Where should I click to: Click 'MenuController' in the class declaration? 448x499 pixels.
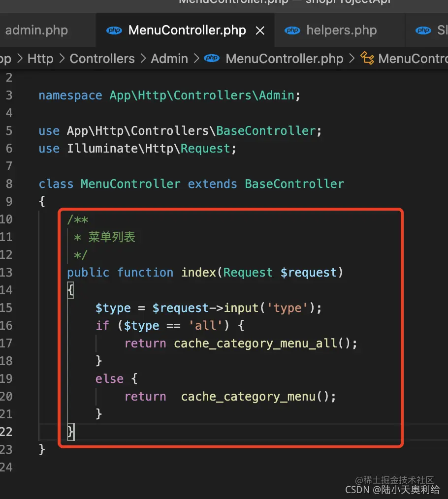pos(130,184)
